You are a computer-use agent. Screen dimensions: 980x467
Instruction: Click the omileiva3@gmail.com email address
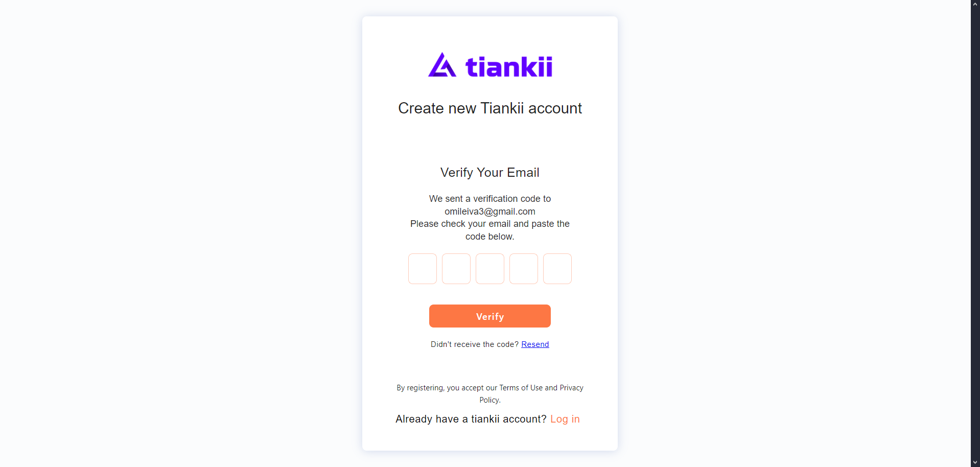pos(490,212)
